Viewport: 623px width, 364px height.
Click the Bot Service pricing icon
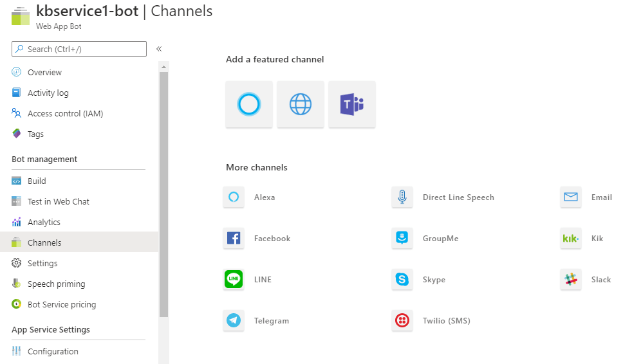[16, 304]
